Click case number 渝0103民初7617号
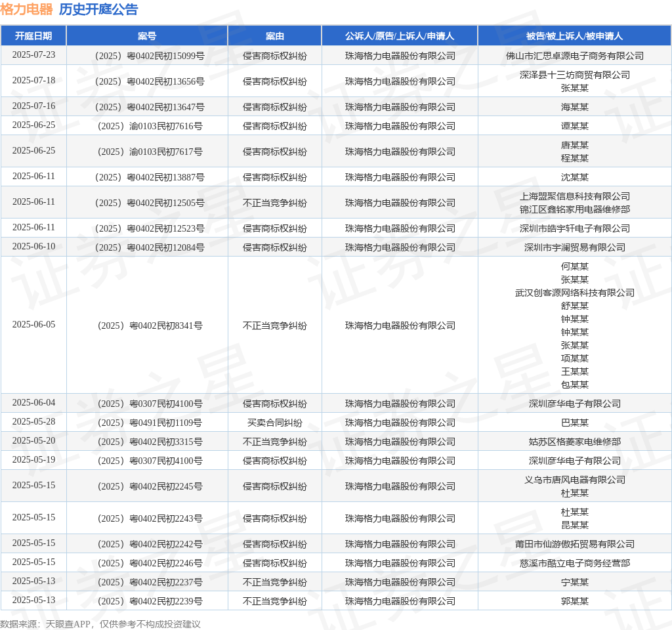 pos(150,152)
